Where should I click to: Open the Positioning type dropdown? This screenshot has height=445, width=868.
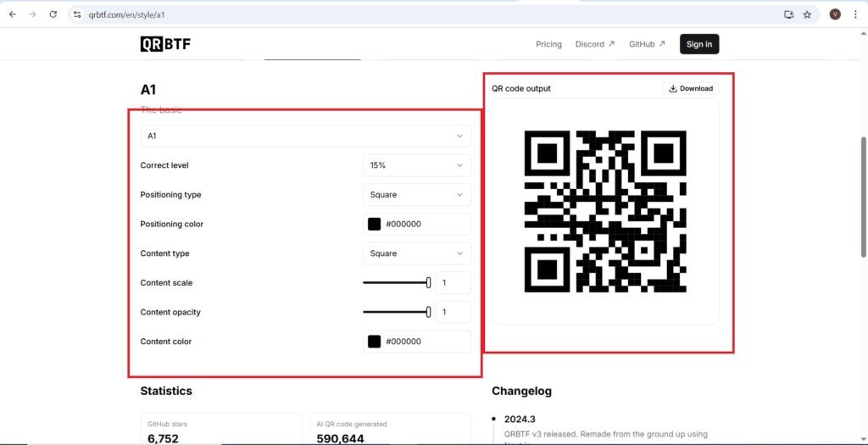coord(417,194)
